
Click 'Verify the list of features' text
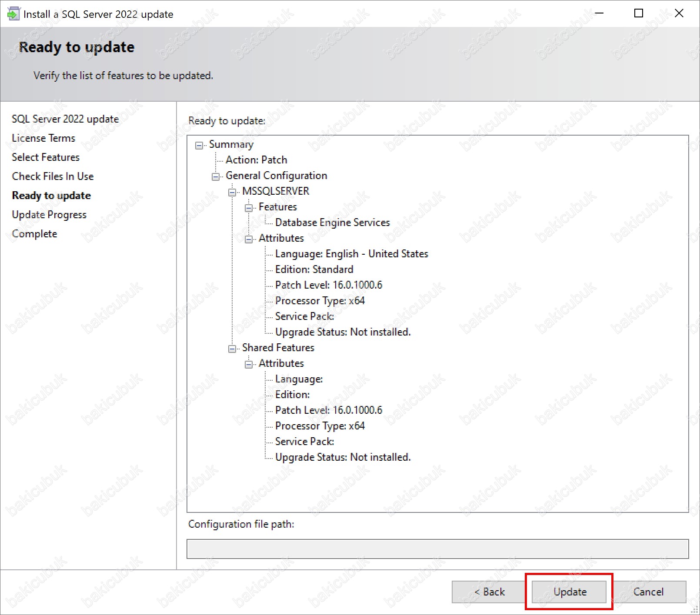(x=123, y=76)
